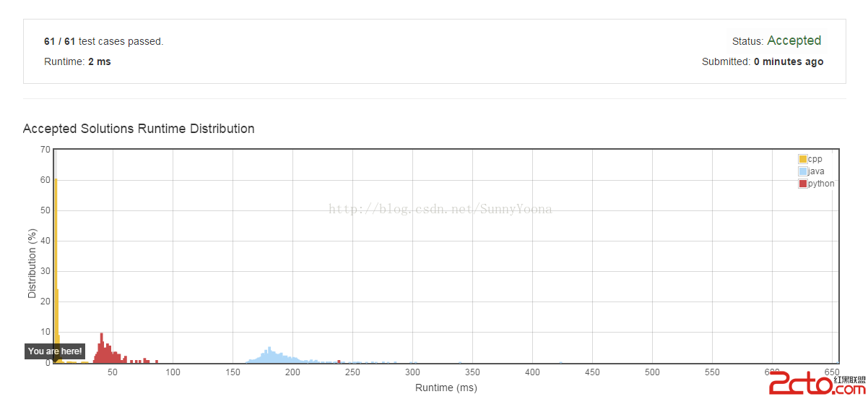868x402 pixels.
Task: Click the Distribution (%) axis label
Action: coord(32,263)
